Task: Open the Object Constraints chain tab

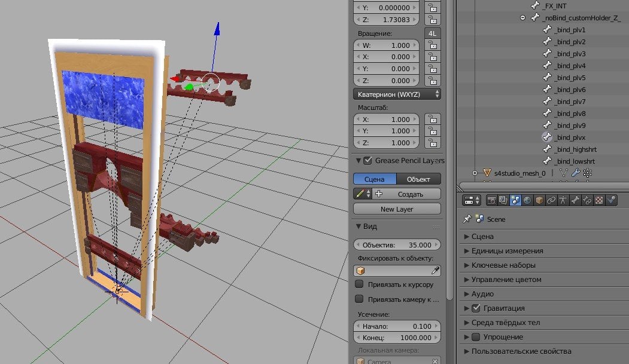Action: coord(551,200)
